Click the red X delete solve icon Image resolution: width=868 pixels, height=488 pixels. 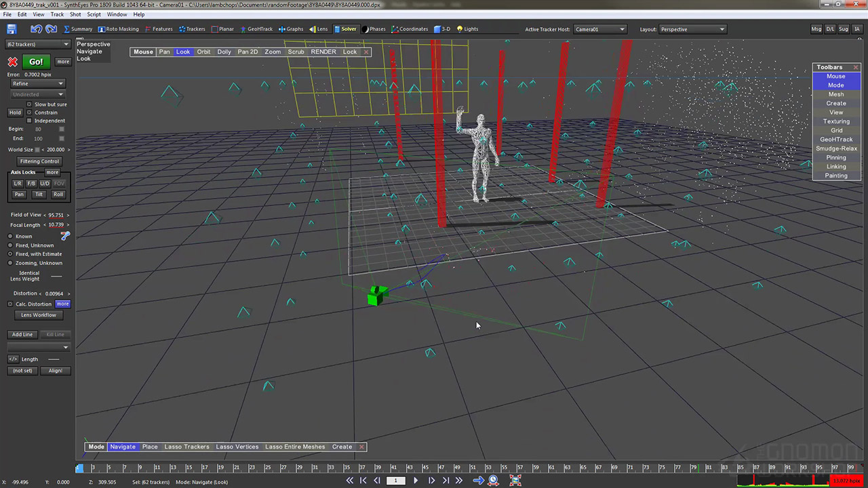12,62
